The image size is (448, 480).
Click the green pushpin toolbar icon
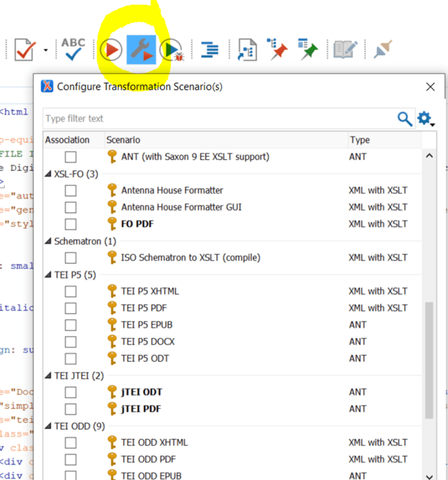[x=308, y=49]
